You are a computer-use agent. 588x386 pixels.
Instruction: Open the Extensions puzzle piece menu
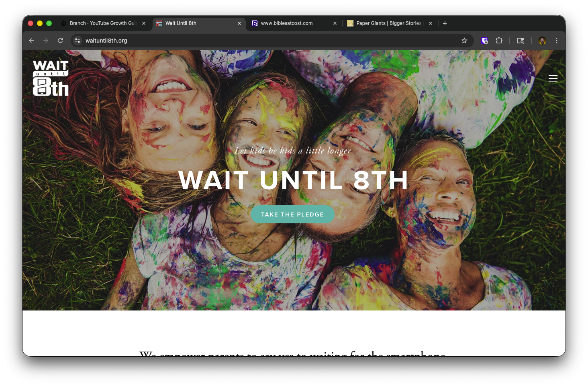(499, 41)
